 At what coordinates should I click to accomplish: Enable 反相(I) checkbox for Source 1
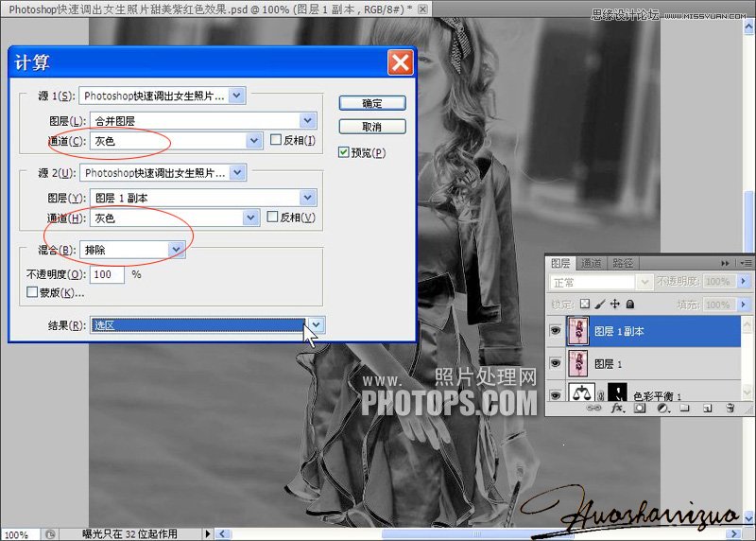[x=276, y=139]
